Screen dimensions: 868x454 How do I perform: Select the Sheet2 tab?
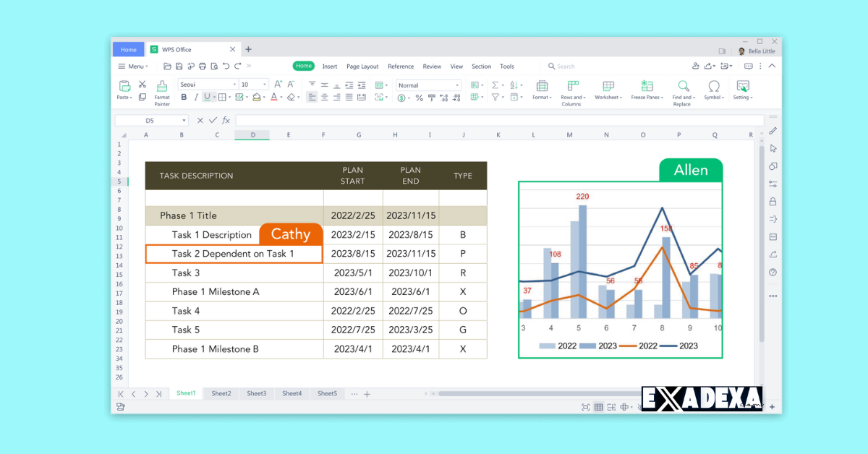[x=221, y=393]
